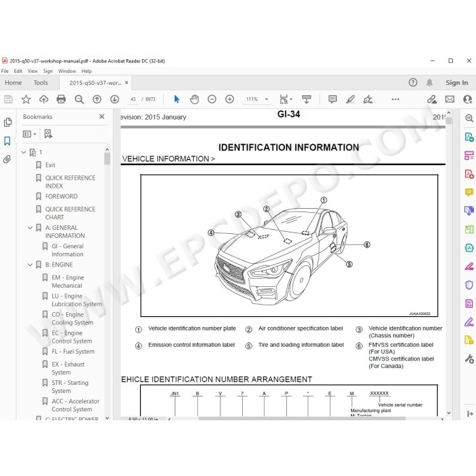Open the Edit menu
Viewport: 476px width, 476px height.
pyautogui.click(x=18, y=71)
